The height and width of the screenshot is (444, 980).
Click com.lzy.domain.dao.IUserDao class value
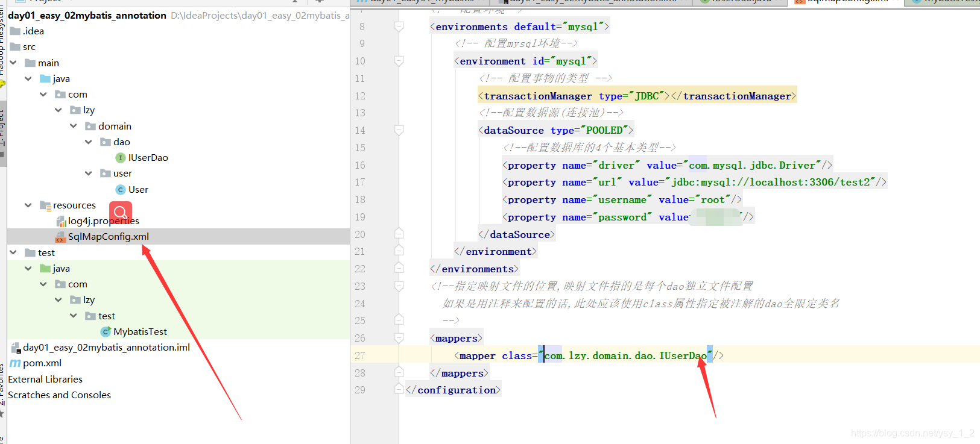click(x=625, y=355)
